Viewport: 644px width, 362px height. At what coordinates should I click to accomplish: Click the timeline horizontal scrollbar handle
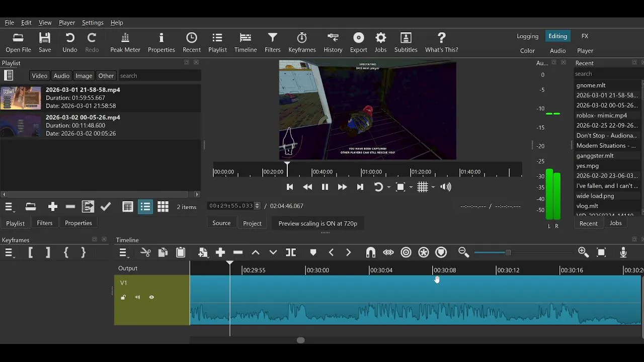click(300, 340)
